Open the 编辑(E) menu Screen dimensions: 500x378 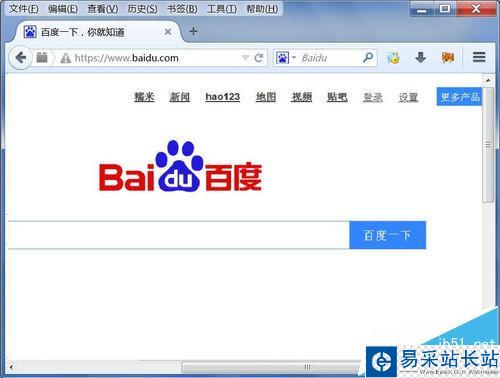point(63,8)
